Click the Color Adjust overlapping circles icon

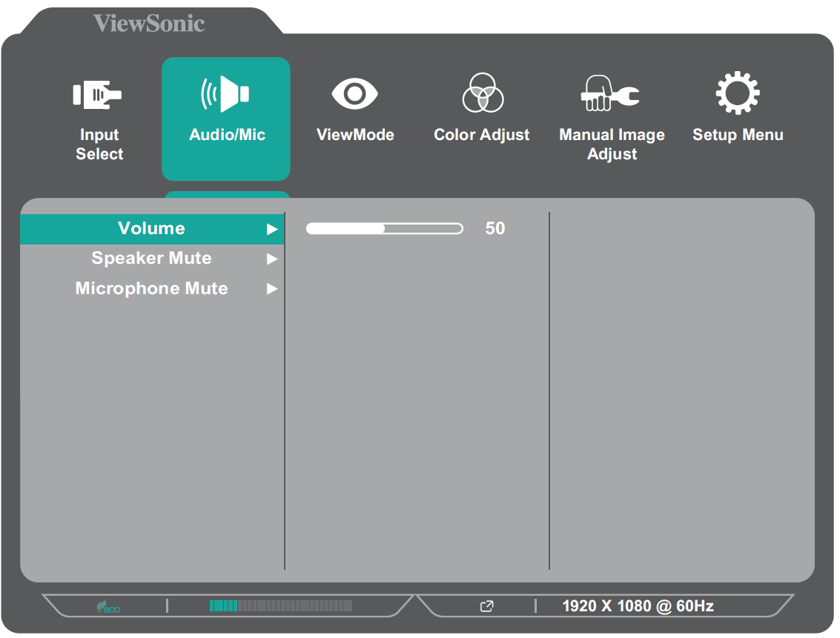point(483,93)
